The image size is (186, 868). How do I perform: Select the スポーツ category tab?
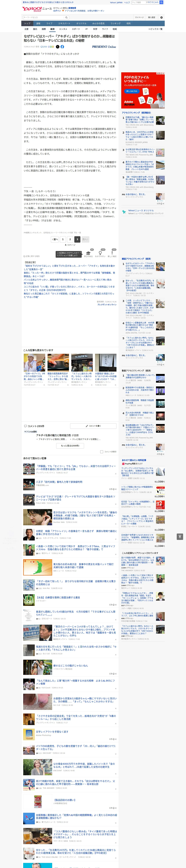point(76,29)
